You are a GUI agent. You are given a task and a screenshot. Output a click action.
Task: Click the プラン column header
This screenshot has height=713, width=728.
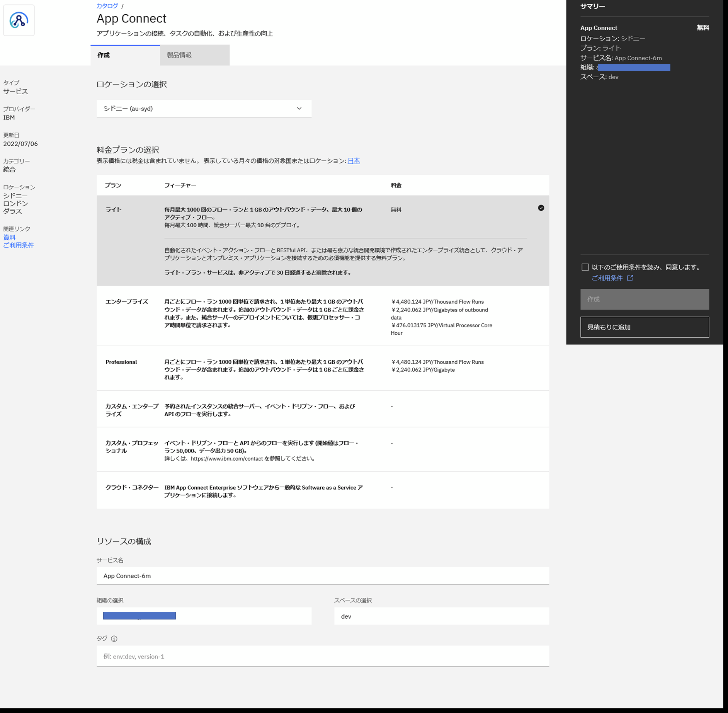113,185
